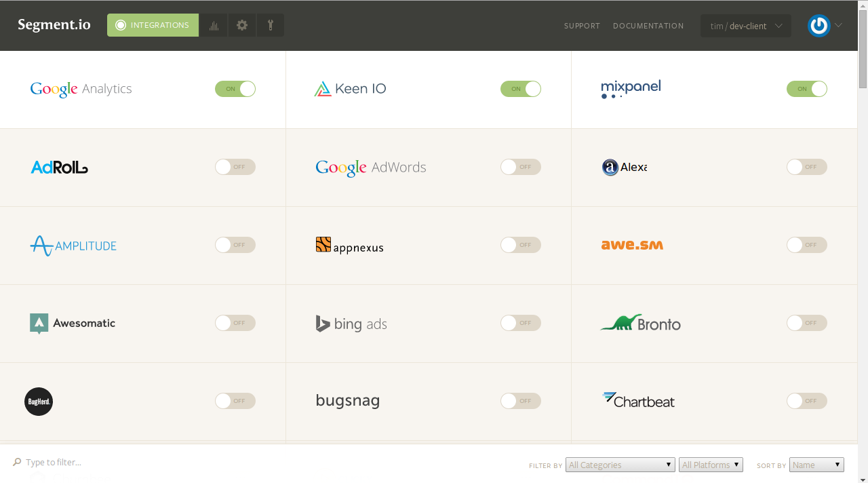Open the wrench tools tab
868x483 pixels.
click(x=271, y=25)
